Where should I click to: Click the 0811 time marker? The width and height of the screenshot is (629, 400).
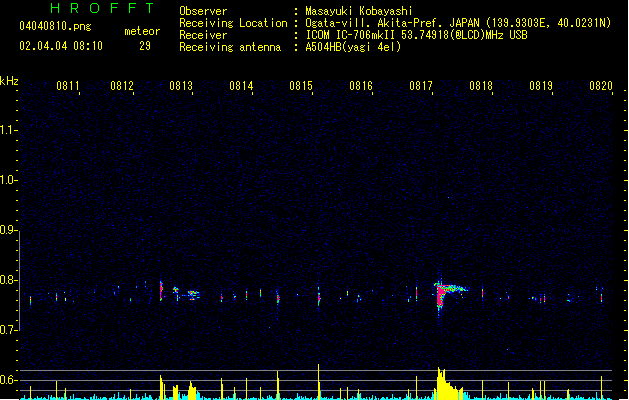[x=67, y=86]
